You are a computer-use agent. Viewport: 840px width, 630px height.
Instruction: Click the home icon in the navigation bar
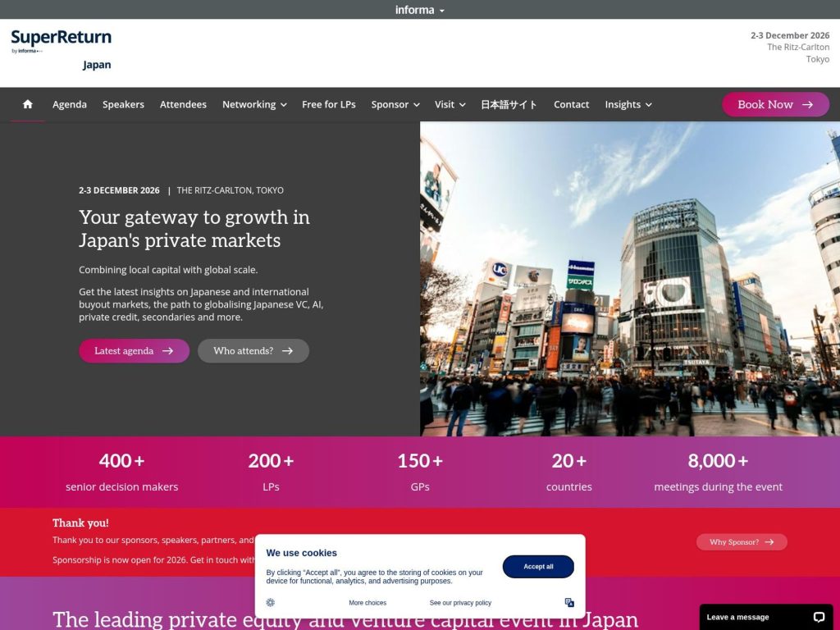[27, 104]
